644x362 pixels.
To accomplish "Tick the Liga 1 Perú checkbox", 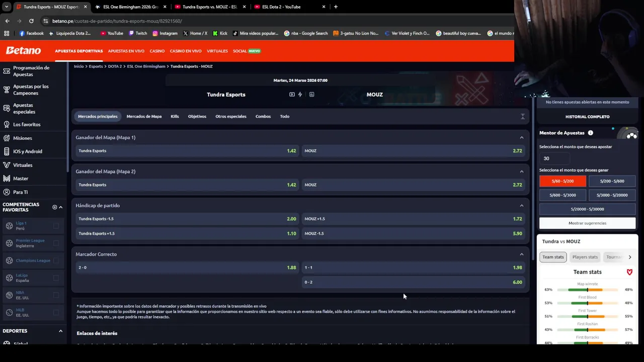I will click(x=56, y=226).
